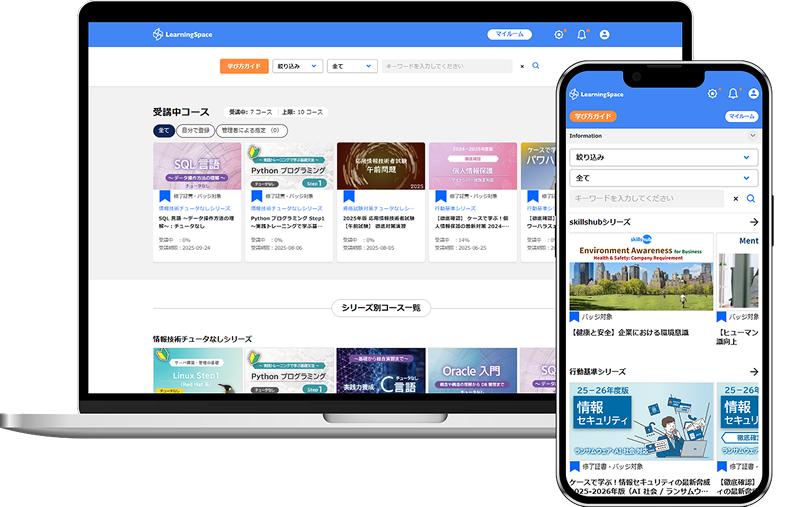Select the 管理者による指定 (0) filter chip
785x507 pixels.
click(253, 131)
